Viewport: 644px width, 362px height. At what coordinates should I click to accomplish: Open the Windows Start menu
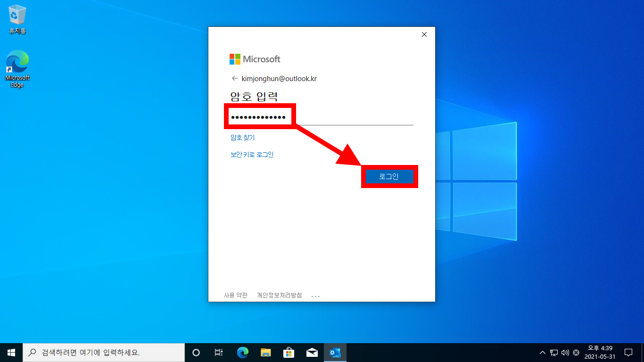click(x=11, y=352)
